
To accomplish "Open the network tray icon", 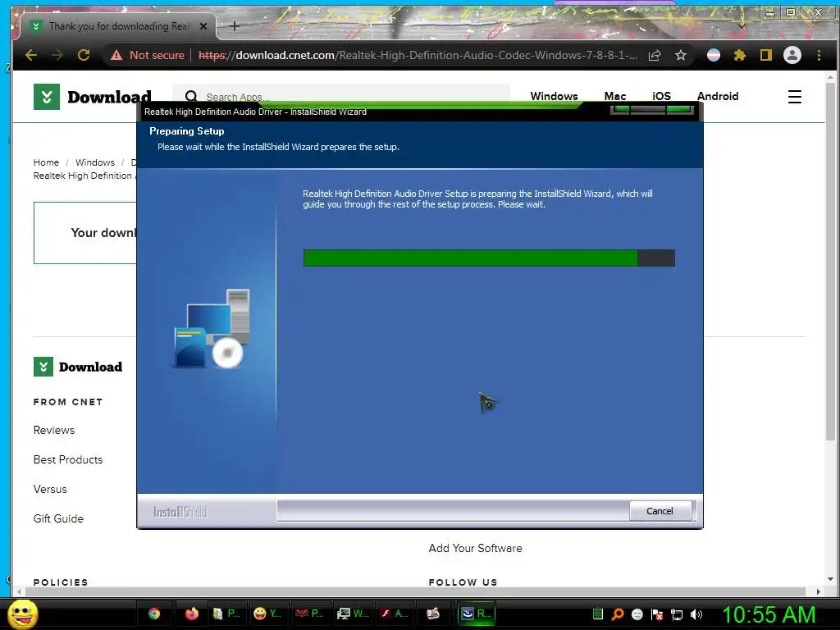I will (677, 614).
